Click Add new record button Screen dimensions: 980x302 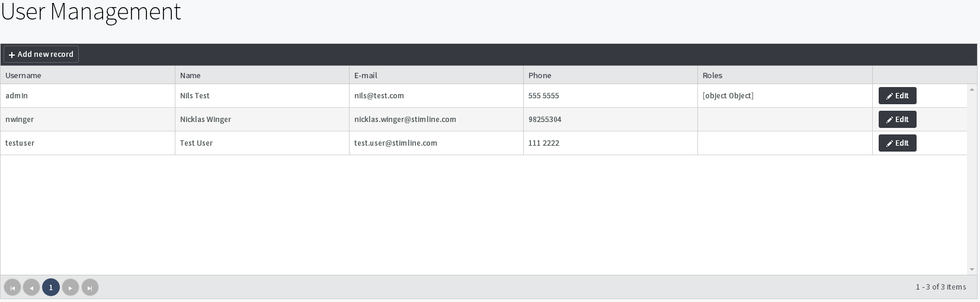[41, 54]
